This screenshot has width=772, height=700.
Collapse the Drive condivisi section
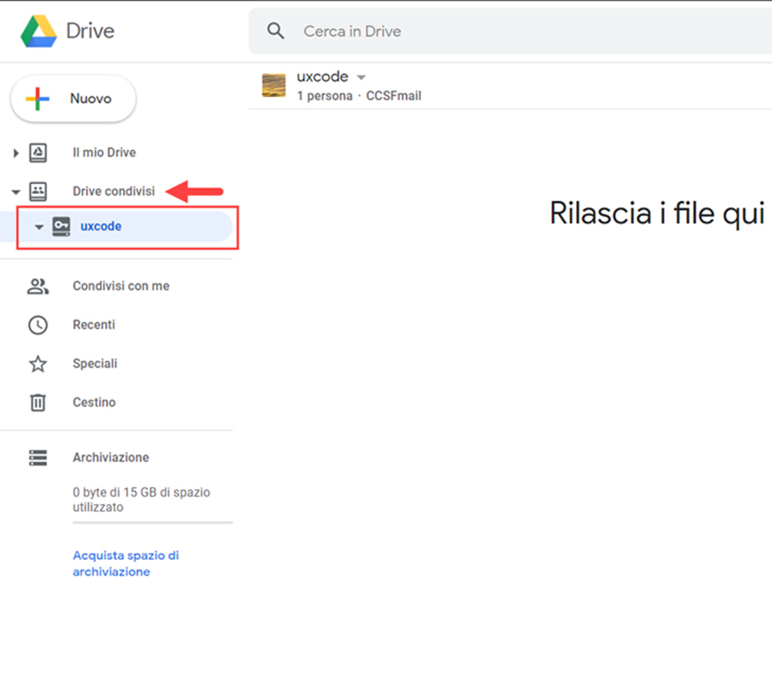[15, 191]
